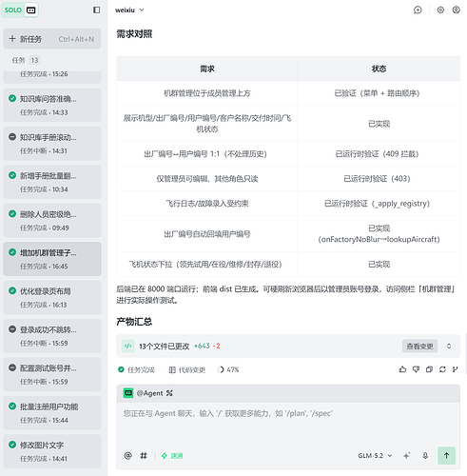Click the tools icon next to @Agent
This screenshot has width=467, height=476.
tap(169, 393)
